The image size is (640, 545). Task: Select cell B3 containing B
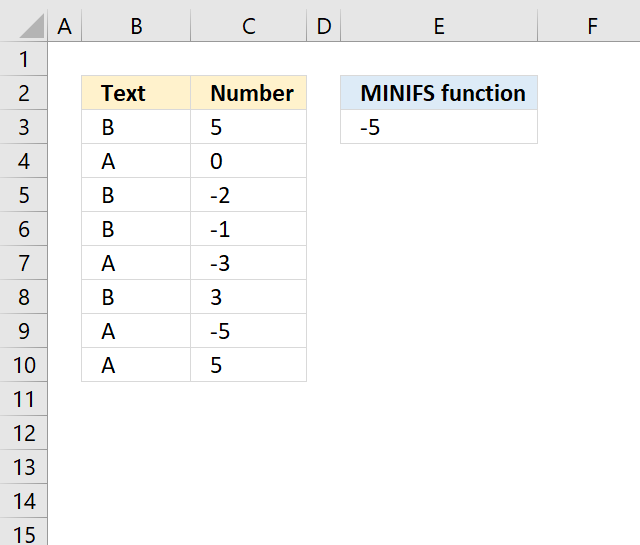(136, 127)
